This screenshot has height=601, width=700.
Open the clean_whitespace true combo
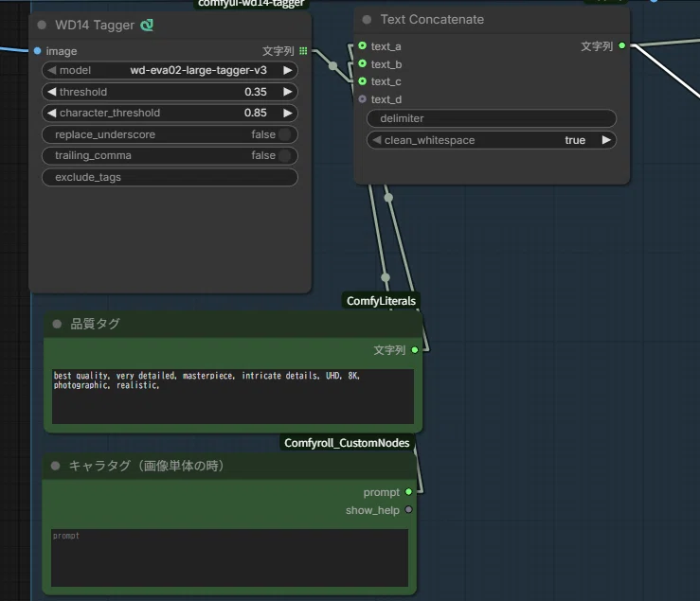click(492, 140)
